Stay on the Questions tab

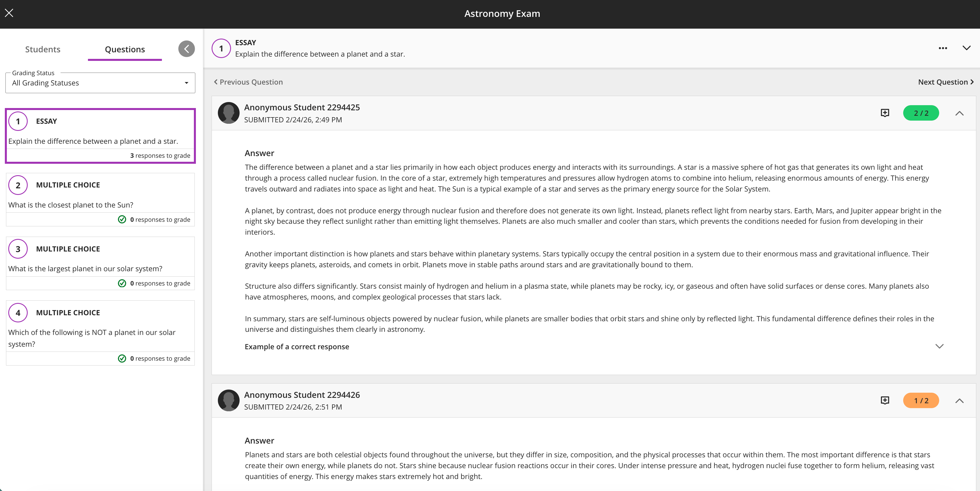click(124, 49)
